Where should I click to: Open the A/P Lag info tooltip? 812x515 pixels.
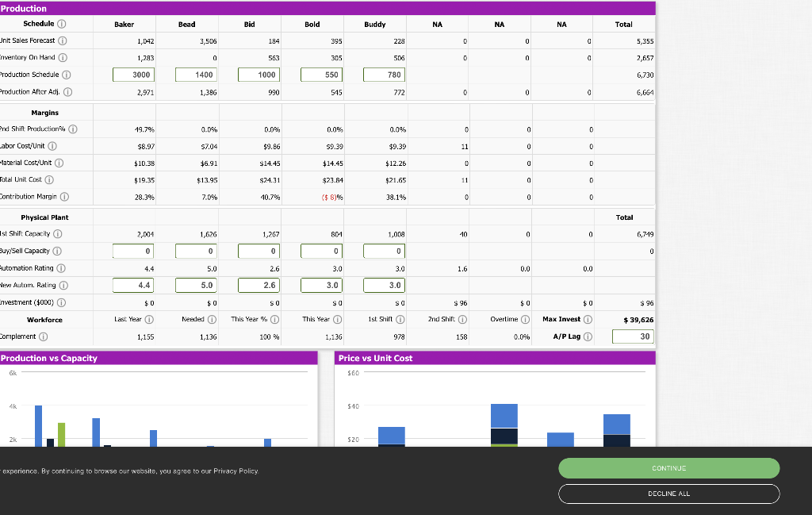pos(590,336)
